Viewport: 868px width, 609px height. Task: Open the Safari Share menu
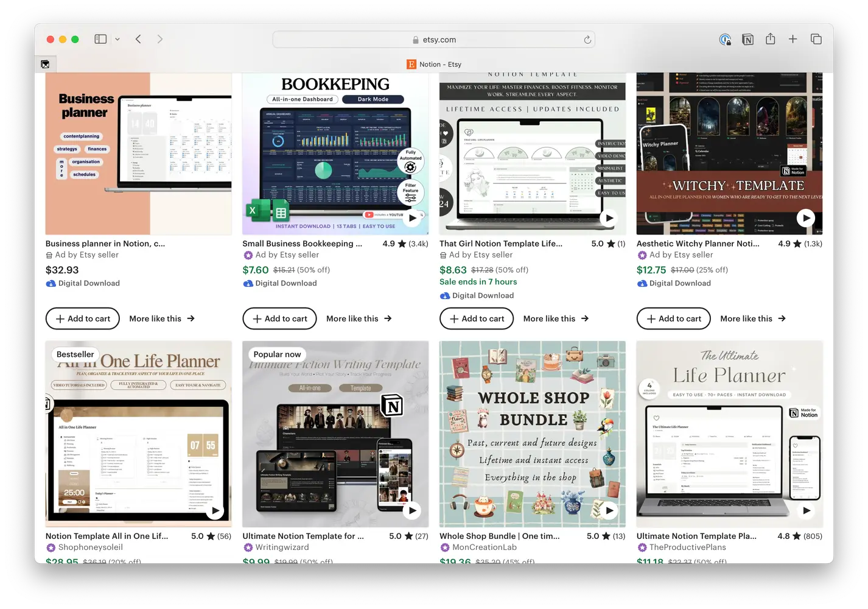770,39
